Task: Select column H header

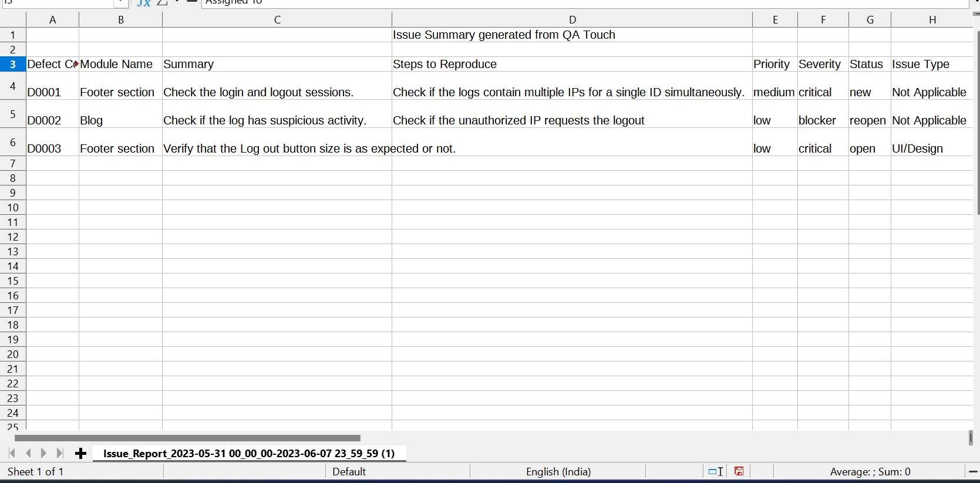Action: [932, 20]
